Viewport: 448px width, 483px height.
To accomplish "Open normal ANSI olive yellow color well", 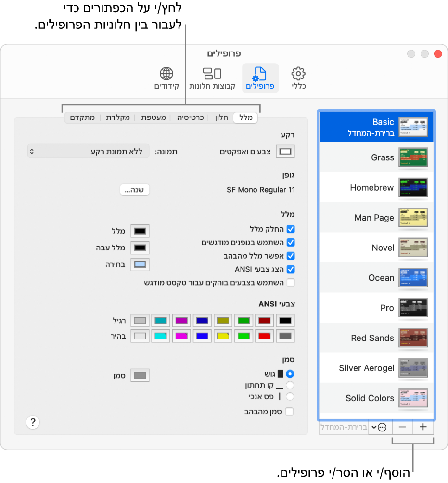I will (x=223, y=321).
